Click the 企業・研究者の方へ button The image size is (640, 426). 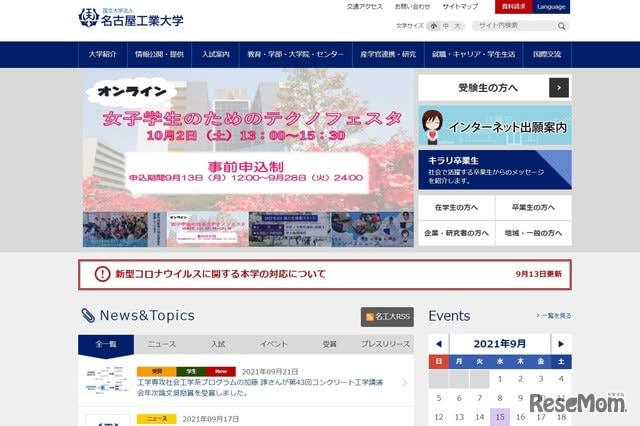click(456, 233)
